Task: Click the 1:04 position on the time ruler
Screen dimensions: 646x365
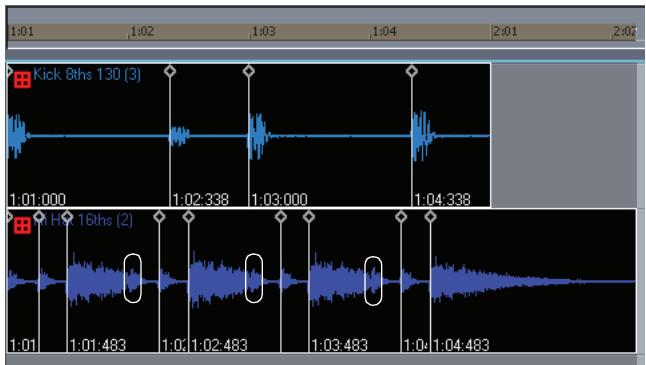Action: [x=384, y=31]
